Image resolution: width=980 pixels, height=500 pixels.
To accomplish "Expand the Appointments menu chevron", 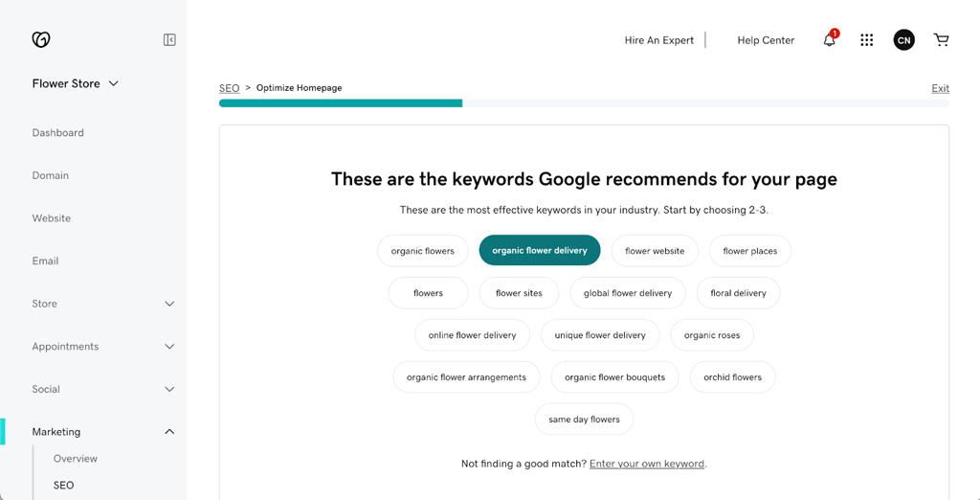I will coord(169,346).
